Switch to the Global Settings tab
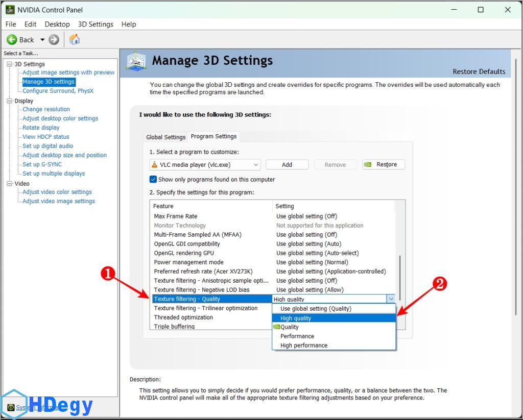 tap(165, 137)
